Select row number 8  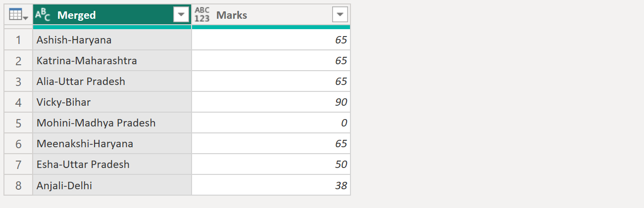(18, 186)
